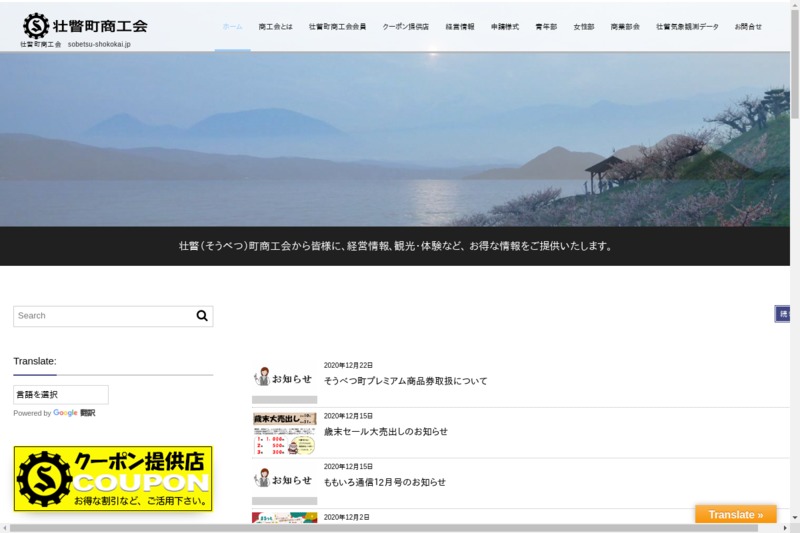Click the small blue badge at right edge

point(783,314)
